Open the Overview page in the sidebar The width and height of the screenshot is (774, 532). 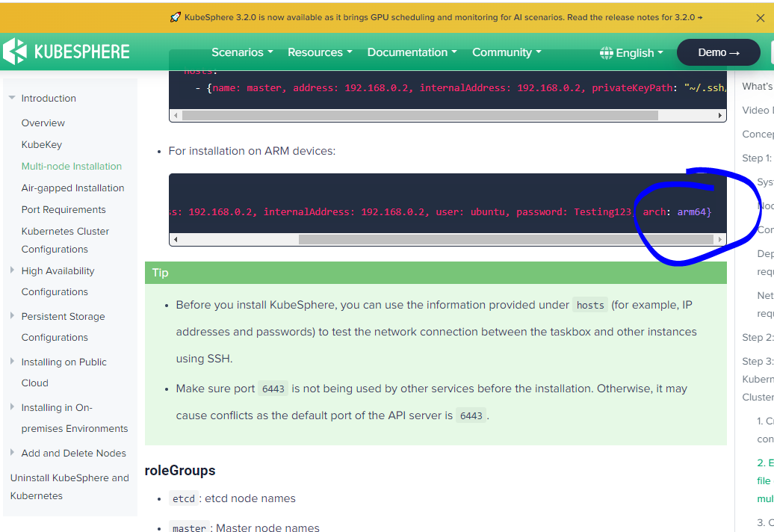pyautogui.click(x=43, y=123)
